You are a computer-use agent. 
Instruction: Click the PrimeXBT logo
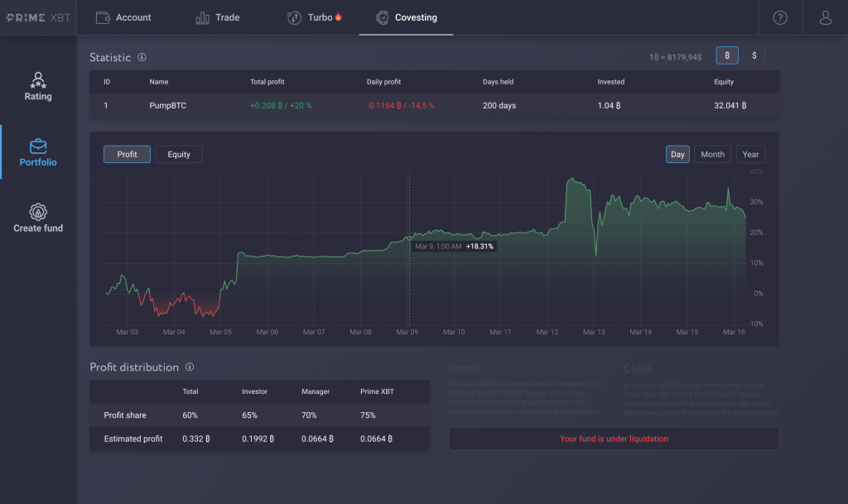36,17
